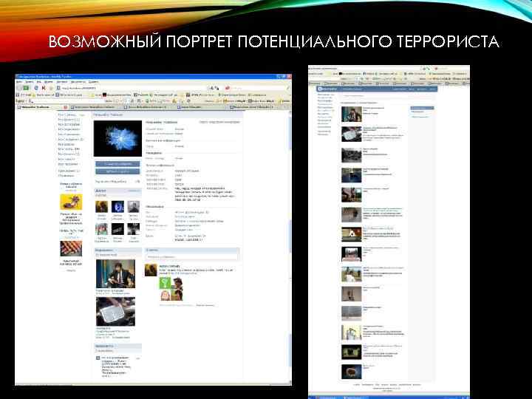Click inside the wall message input field
The image size is (532, 399).
(192, 257)
